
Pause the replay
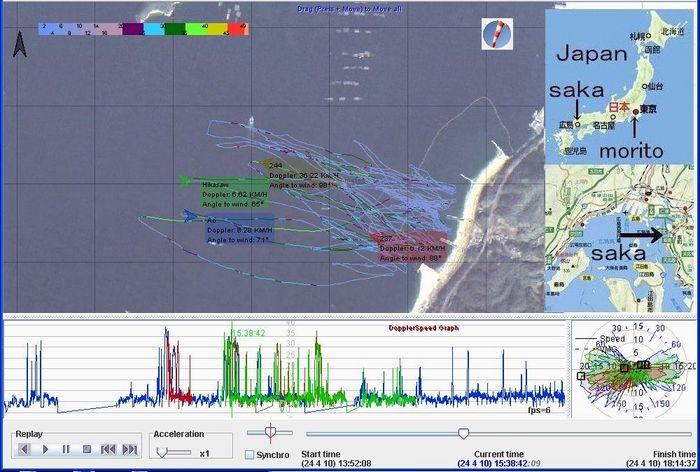point(66,450)
